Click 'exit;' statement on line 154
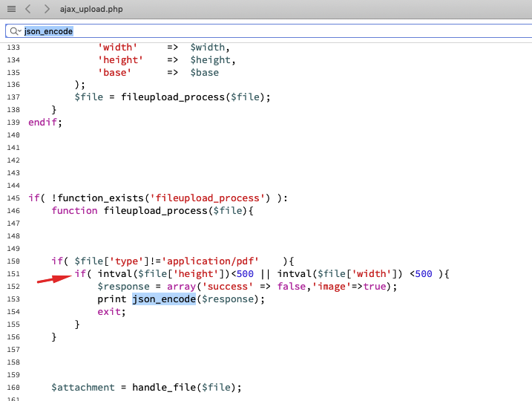The width and height of the screenshot is (532, 401). (111, 312)
